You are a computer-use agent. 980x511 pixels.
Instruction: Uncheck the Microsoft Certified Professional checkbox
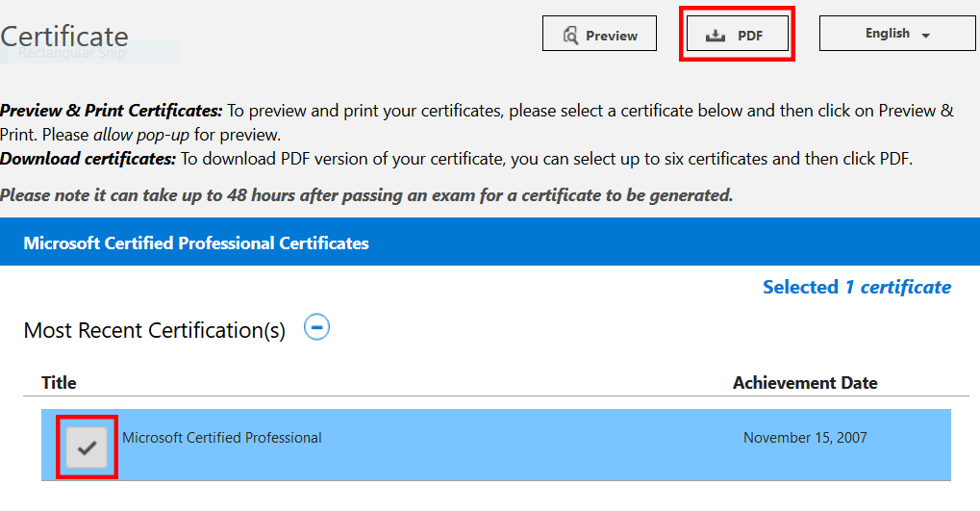[x=88, y=447]
